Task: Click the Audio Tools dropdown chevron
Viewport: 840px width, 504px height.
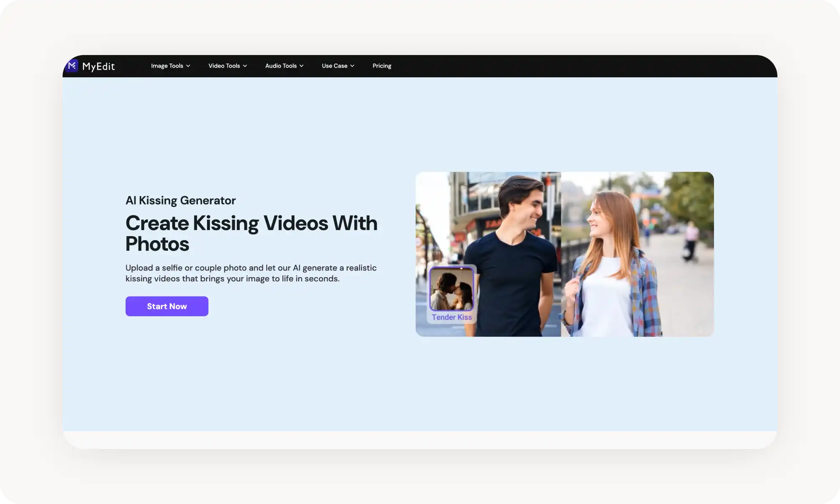Action: point(301,66)
